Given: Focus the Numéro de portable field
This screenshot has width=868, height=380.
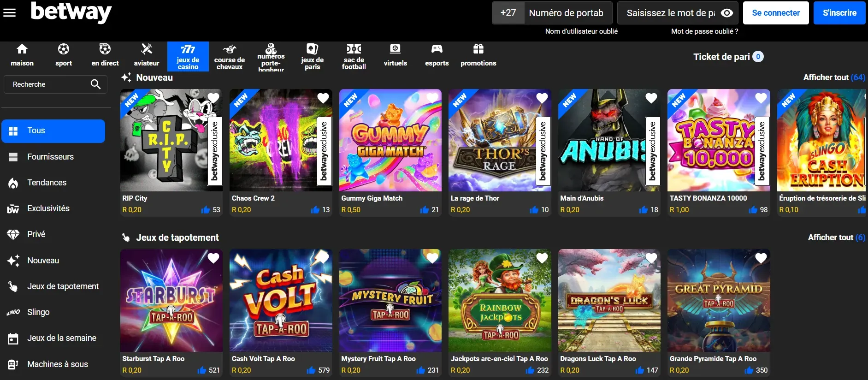Looking at the screenshot, I should tap(568, 13).
